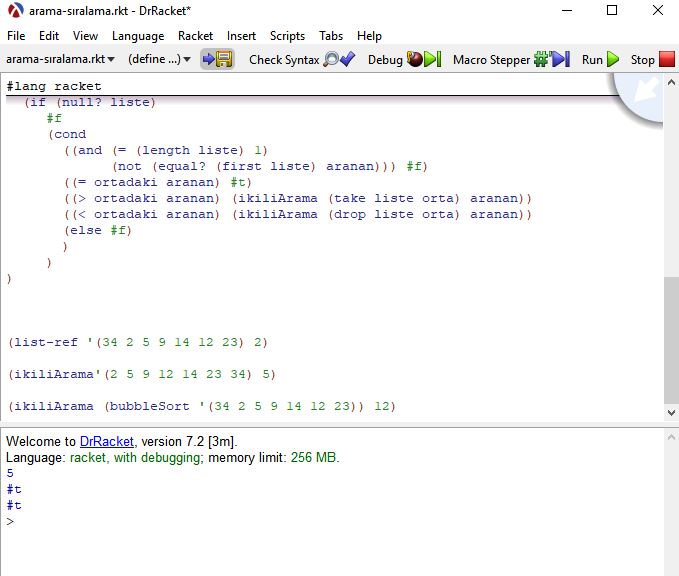679x576 pixels.
Task: Run the program with green arrow
Action: pos(601,59)
